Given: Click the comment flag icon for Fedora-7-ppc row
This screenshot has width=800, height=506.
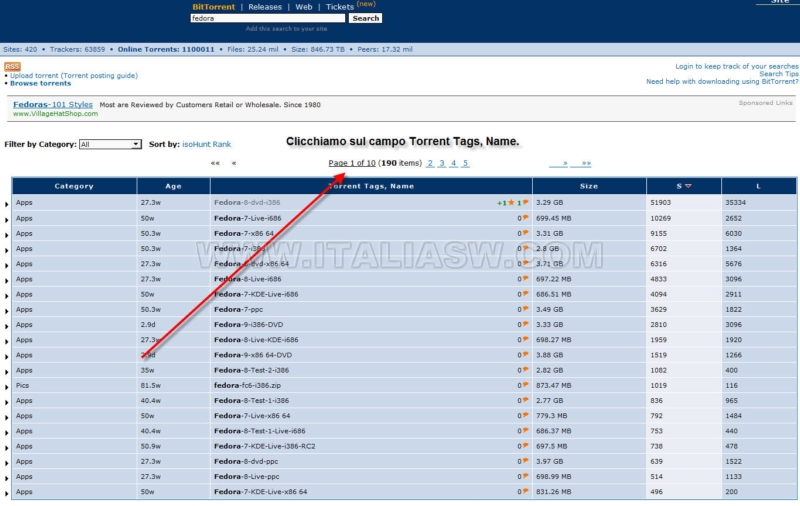Looking at the screenshot, I should coord(526,310).
